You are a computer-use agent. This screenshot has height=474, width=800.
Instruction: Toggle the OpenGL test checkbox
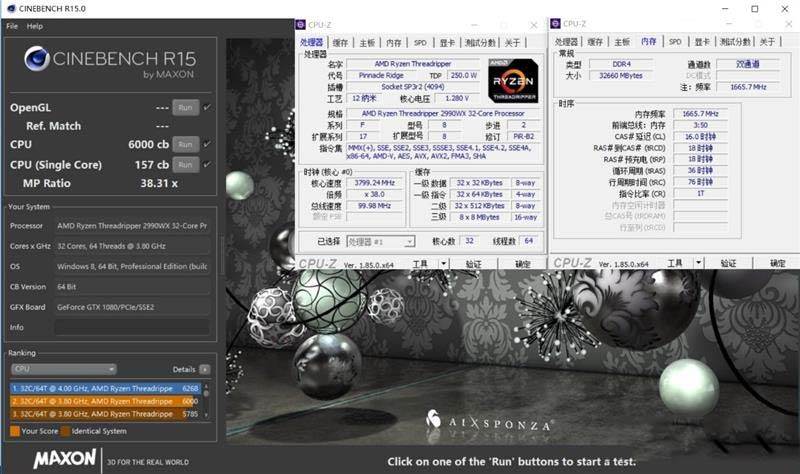(x=207, y=107)
